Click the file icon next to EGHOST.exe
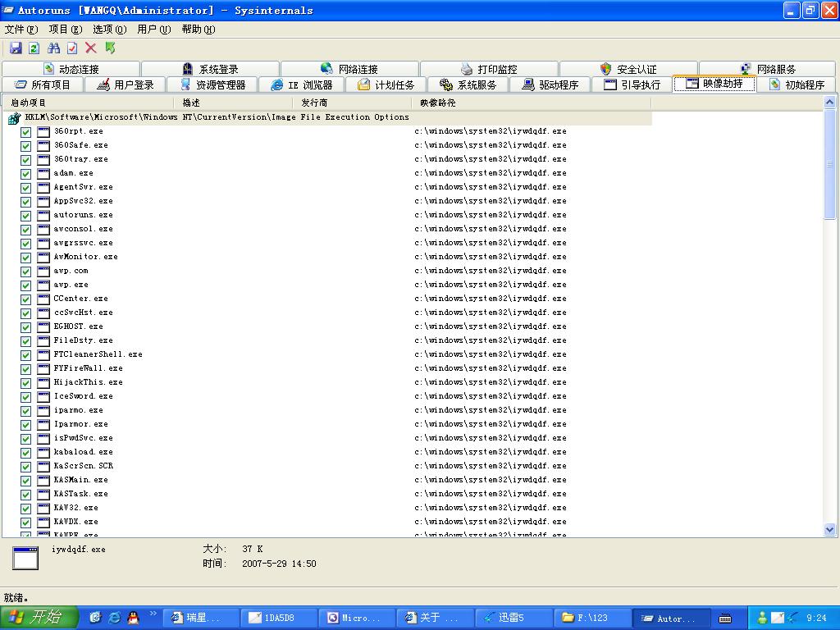The height and width of the screenshot is (630, 840). click(x=43, y=326)
